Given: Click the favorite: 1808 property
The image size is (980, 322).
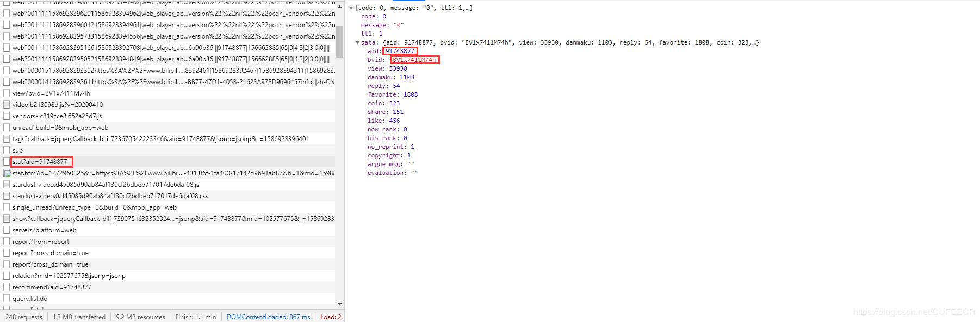Looking at the screenshot, I should coord(393,94).
